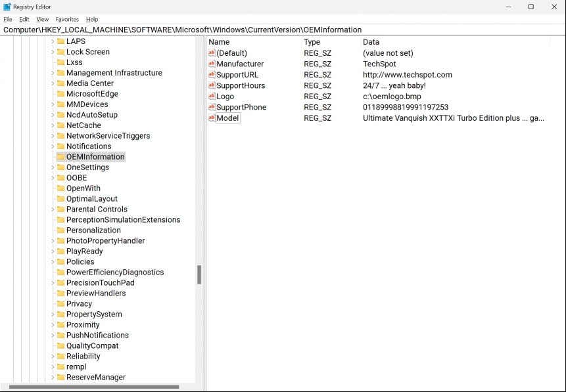Expand the ReserveManager key
Image resolution: width=566 pixels, height=392 pixels.
coord(53,377)
